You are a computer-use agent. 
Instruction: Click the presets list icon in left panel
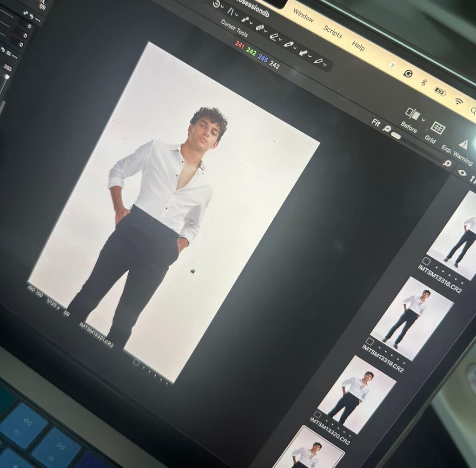click(9, 53)
